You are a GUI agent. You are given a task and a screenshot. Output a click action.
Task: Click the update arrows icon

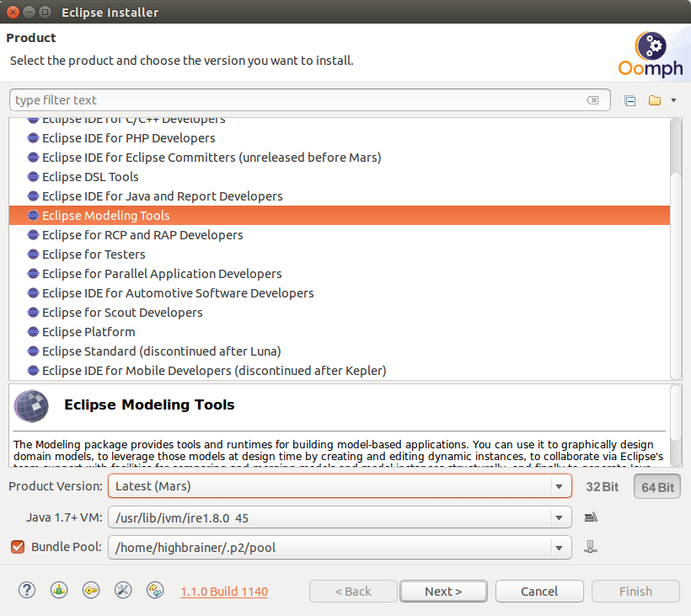point(155,591)
